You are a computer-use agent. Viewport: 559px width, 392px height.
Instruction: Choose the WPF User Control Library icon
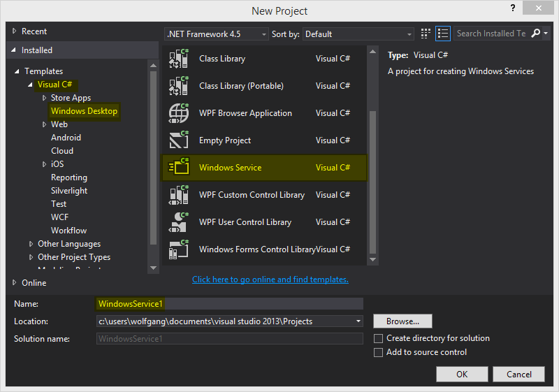179,222
